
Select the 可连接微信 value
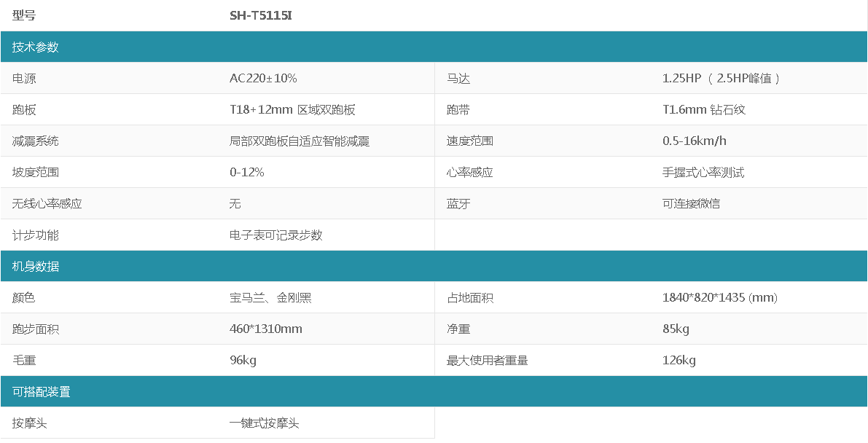coord(692,204)
